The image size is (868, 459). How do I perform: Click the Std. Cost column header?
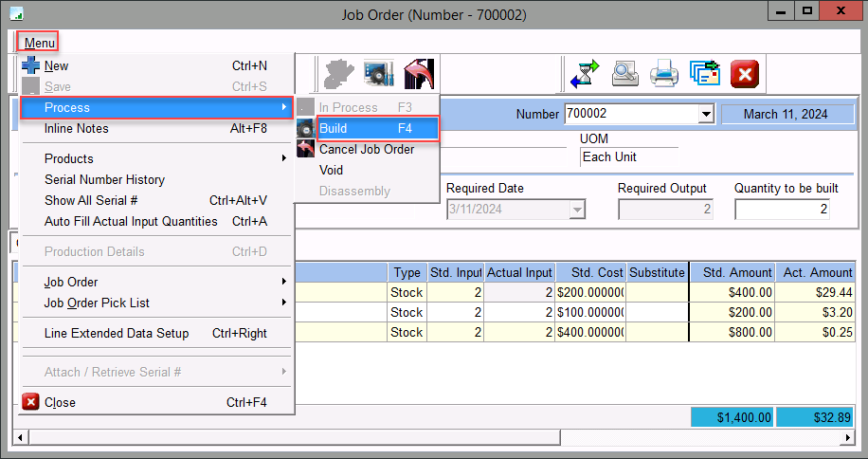tap(590, 272)
